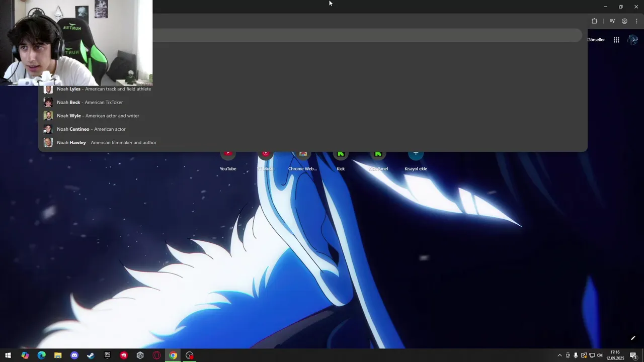This screenshot has width=644, height=362.
Task: Select the Noah Lyles suggestion
Action: pyautogui.click(x=312, y=89)
